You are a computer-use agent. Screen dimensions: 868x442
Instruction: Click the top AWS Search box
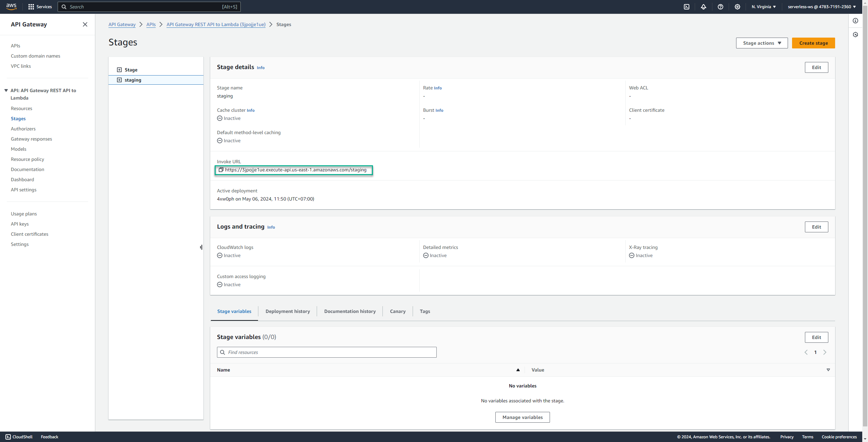(x=149, y=6)
